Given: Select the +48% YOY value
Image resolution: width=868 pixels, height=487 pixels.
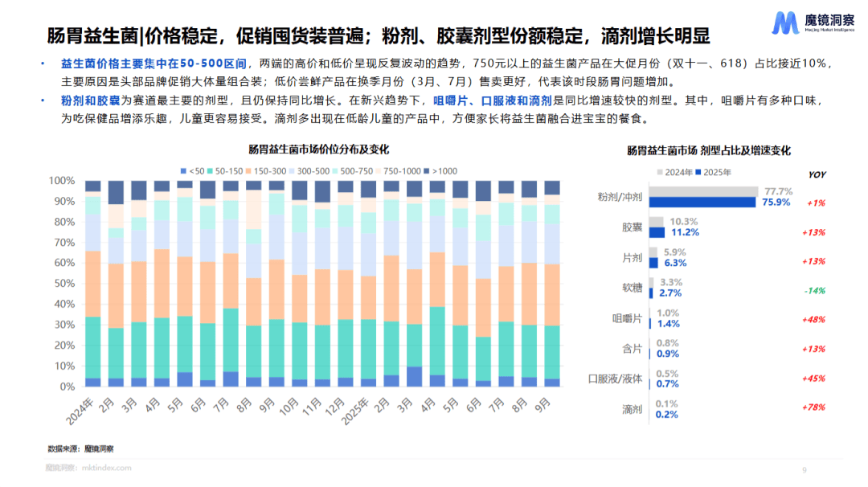Looking at the screenshot, I should click(813, 320).
